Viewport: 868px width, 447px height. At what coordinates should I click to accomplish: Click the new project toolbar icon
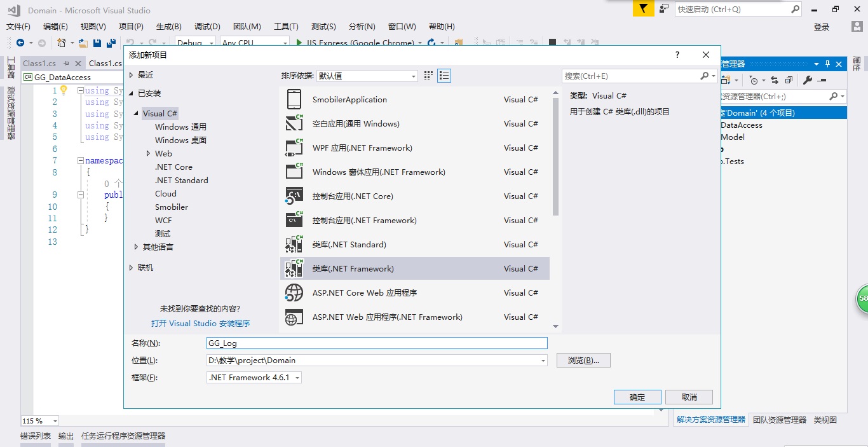click(61, 43)
